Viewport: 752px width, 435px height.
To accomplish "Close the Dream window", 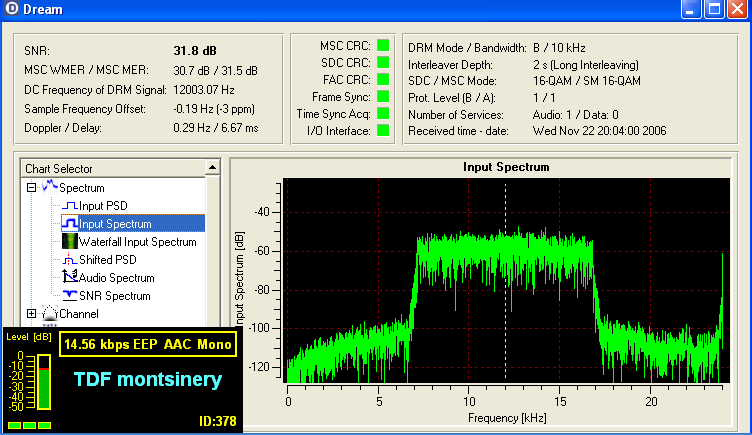I will (738, 9).
